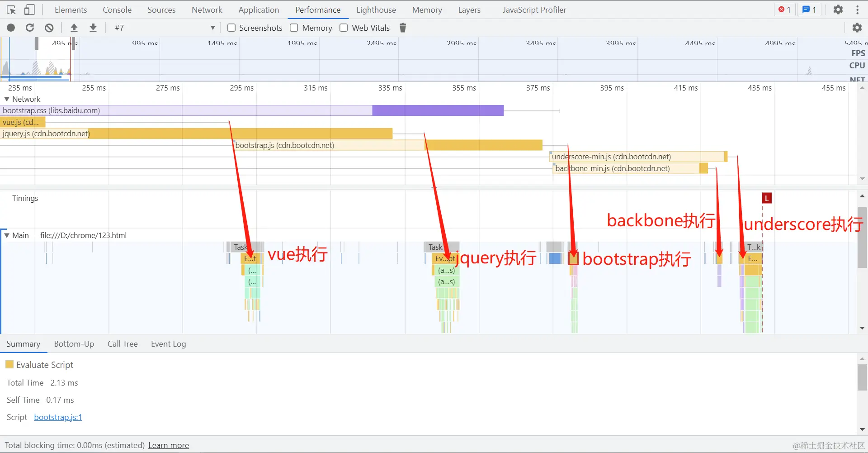Click the Main flame chart scroll-down arrow

click(x=862, y=328)
